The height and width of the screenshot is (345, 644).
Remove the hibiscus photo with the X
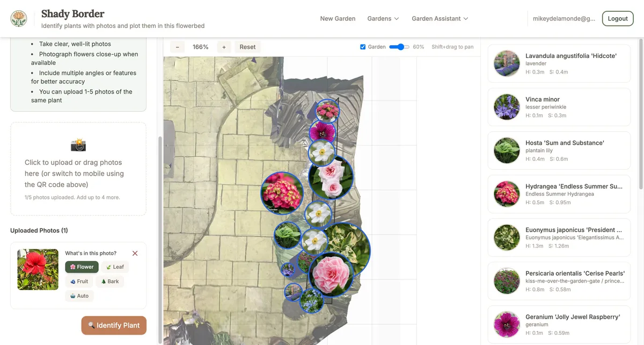coord(135,253)
